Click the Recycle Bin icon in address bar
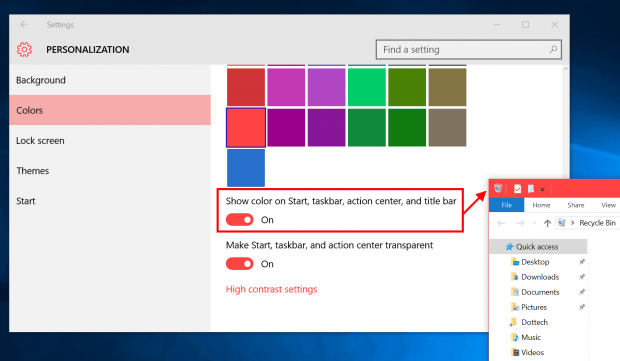This screenshot has height=361, width=620. (561, 223)
